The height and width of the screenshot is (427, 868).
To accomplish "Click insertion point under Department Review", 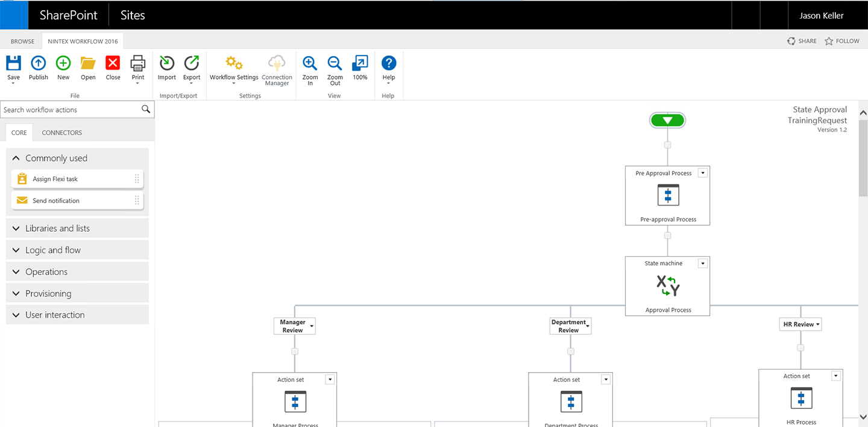I will [571, 351].
